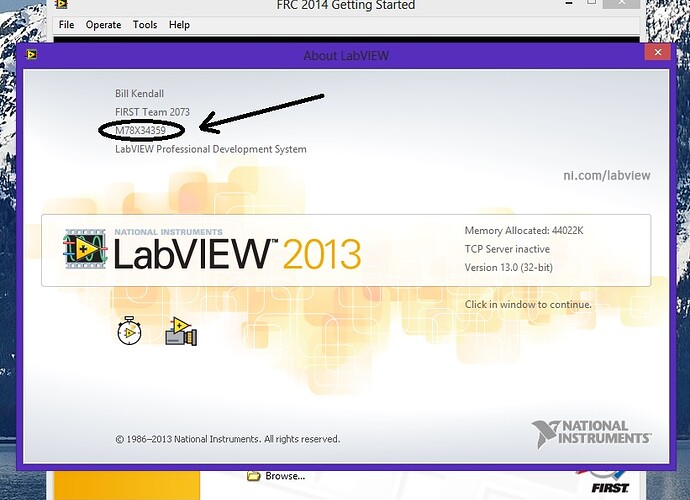Click the Browse folder icon
The image size is (690, 500).
pyautogui.click(x=253, y=476)
